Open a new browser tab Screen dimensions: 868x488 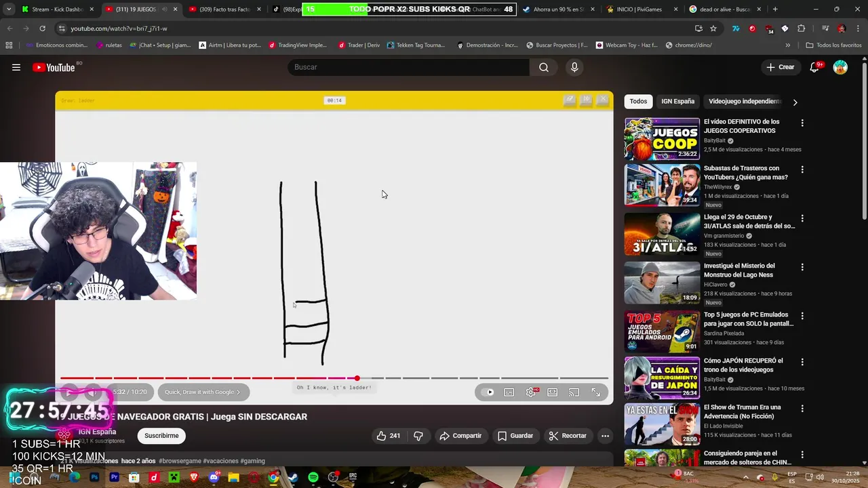(x=775, y=9)
